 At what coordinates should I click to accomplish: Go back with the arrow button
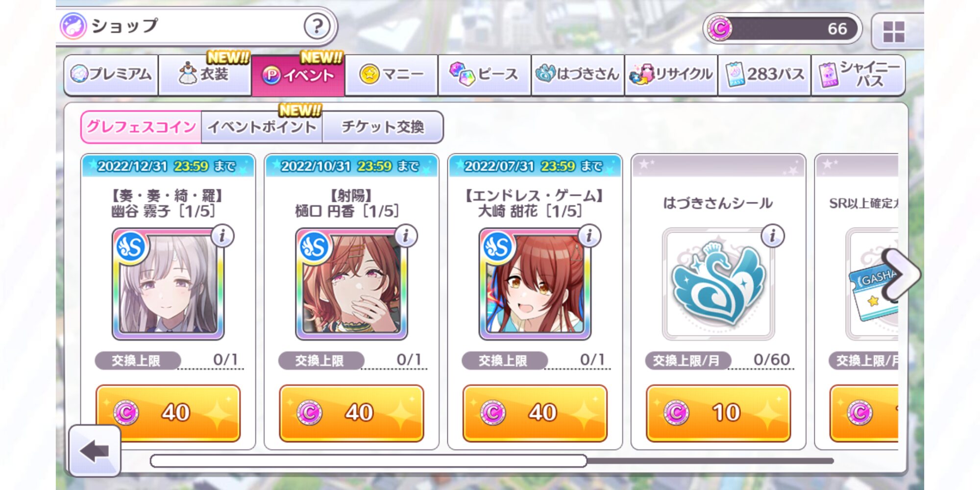pyautogui.click(x=95, y=451)
